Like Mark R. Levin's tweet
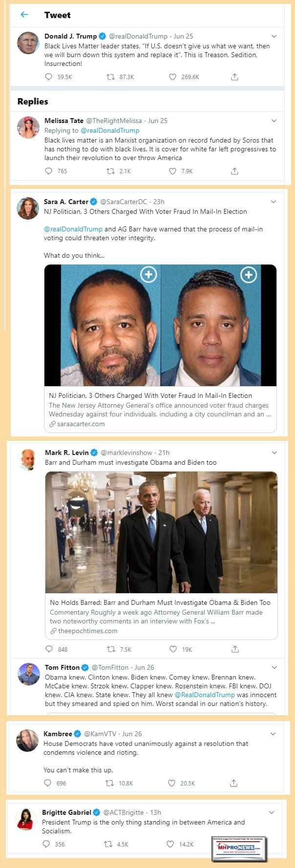This screenshot has height=868, width=295. click(x=173, y=649)
